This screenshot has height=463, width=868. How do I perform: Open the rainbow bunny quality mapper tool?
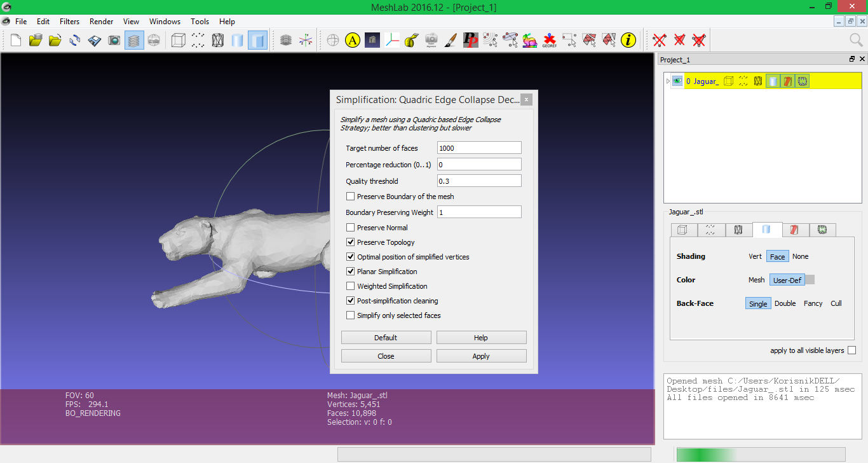point(529,41)
